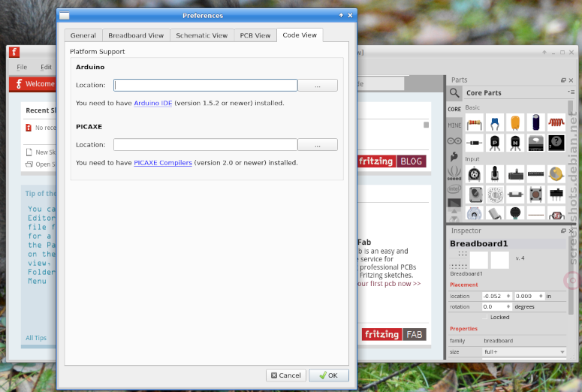The height and width of the screenshot is (392, 582).
Task: Open the fritzing FAB banner
Action: [394, 334]
